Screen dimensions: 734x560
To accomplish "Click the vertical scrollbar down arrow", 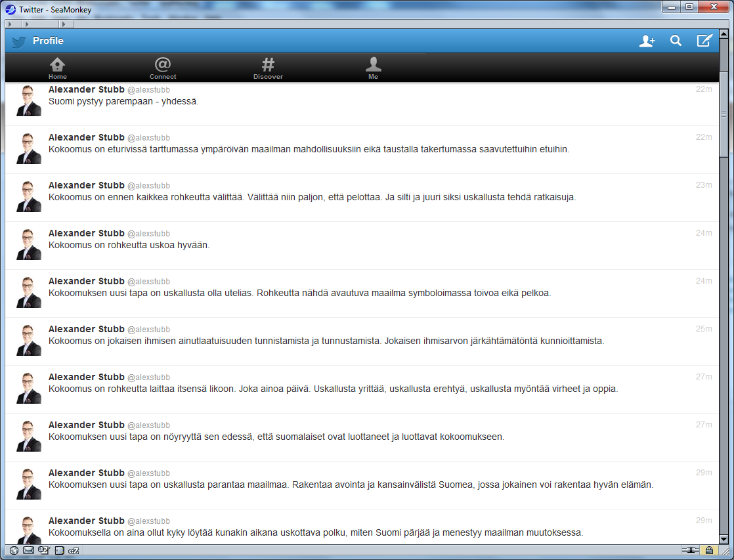I will pyautogui.click(x=724, y=539).
